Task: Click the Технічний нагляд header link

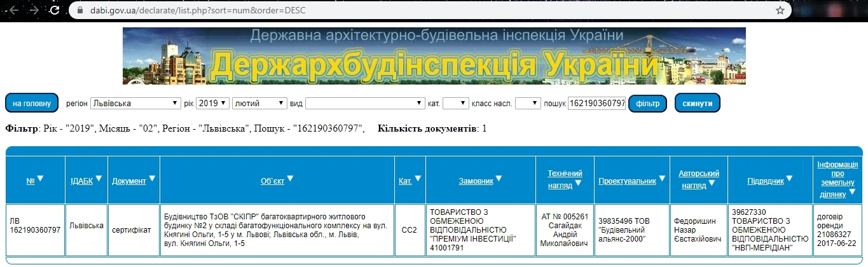Action: coord(565,180)
